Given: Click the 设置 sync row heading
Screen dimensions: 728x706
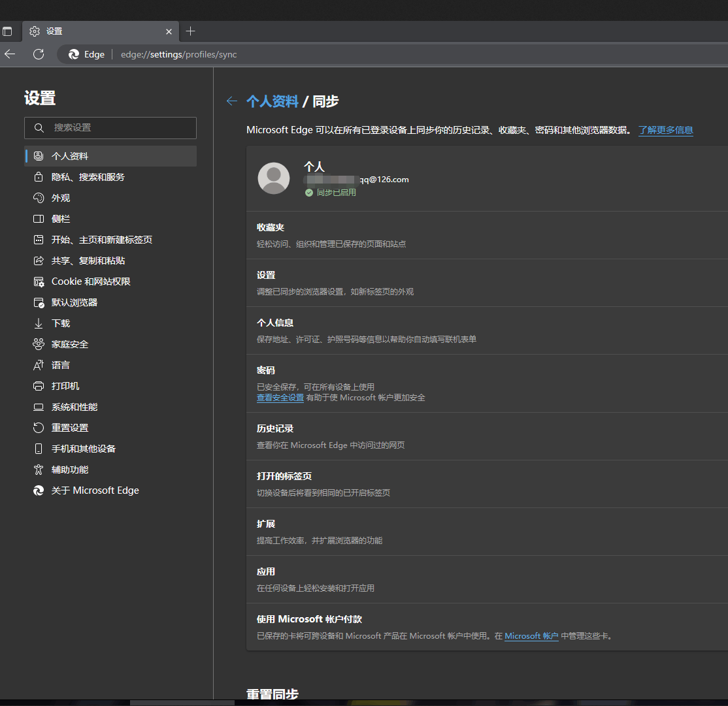Looking at the screenshot, I should click(x=266, y=275).
